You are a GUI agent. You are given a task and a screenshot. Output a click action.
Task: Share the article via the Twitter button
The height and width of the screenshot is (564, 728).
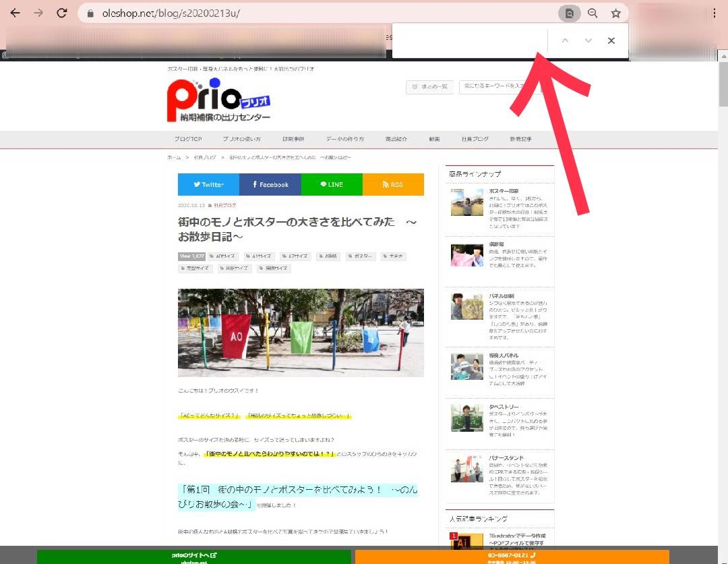coord(208,184)
